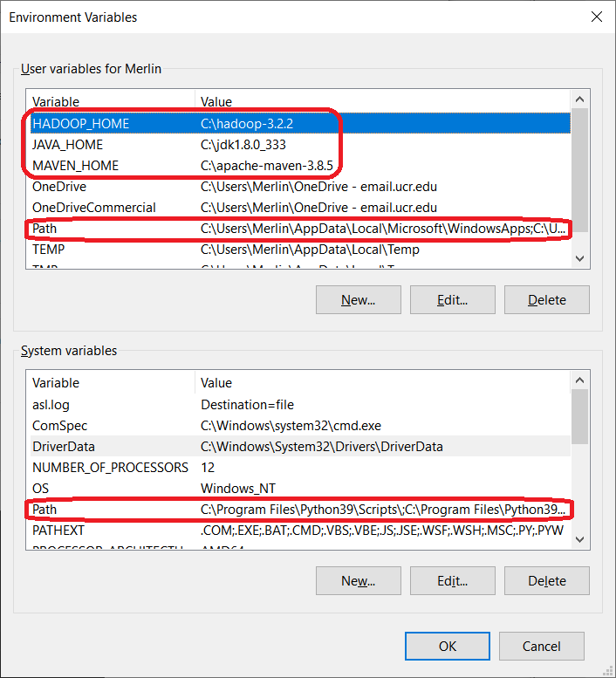The height and width of the screenshot is (678, 616).
Task: Click Value column header in user list
Action: (383, 101)
